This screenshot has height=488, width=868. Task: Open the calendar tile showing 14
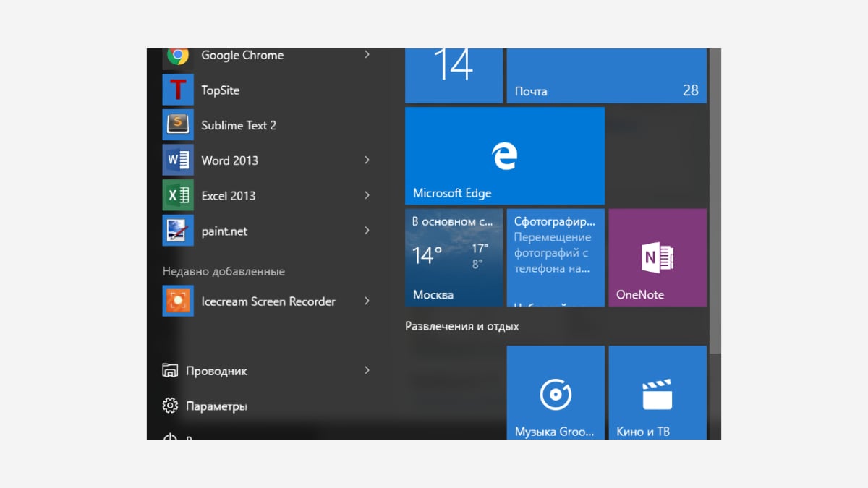(x=454, y=76)
